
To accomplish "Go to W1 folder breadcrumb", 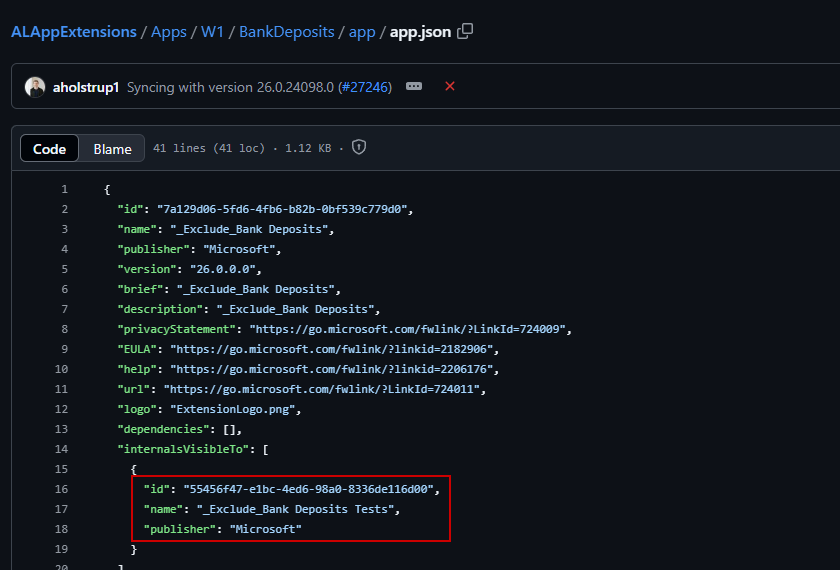I will coord(212,32).
